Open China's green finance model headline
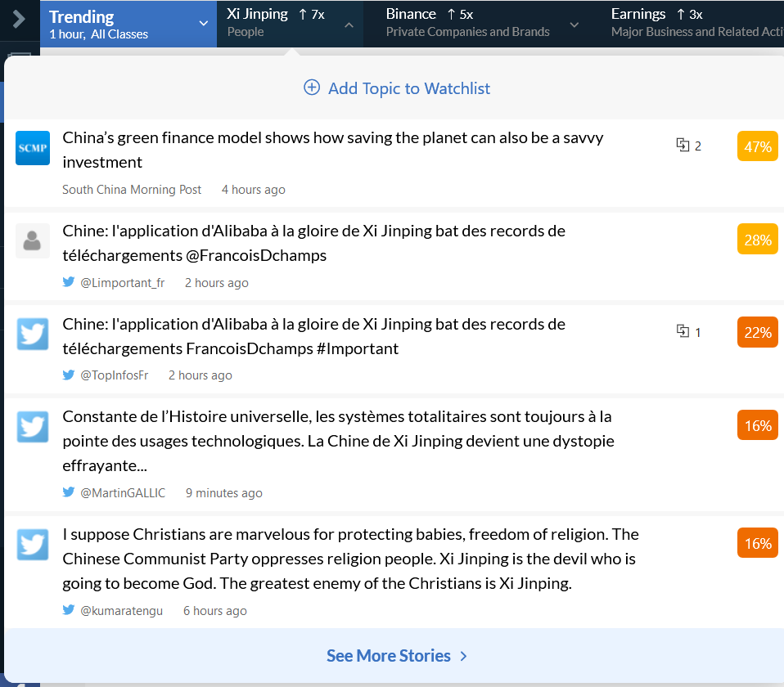The image size is (784, 687). point(332,150)
